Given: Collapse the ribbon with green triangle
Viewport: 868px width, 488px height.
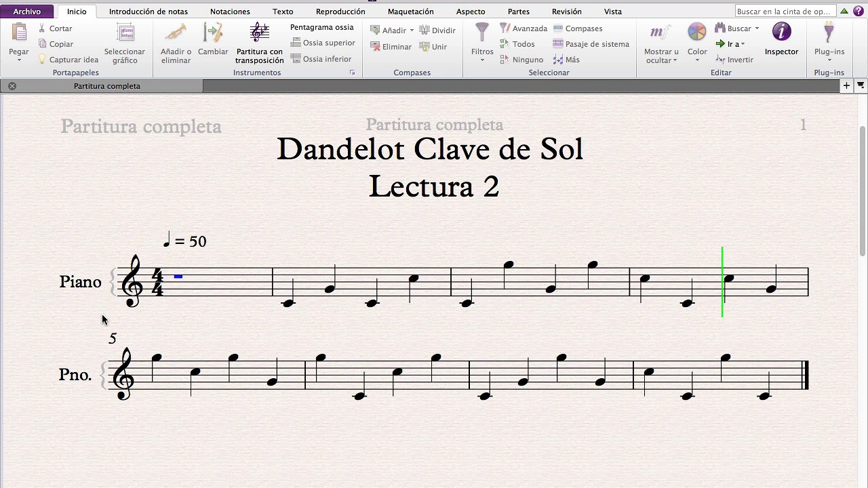Looking at the screenshot, I should 844,11.
